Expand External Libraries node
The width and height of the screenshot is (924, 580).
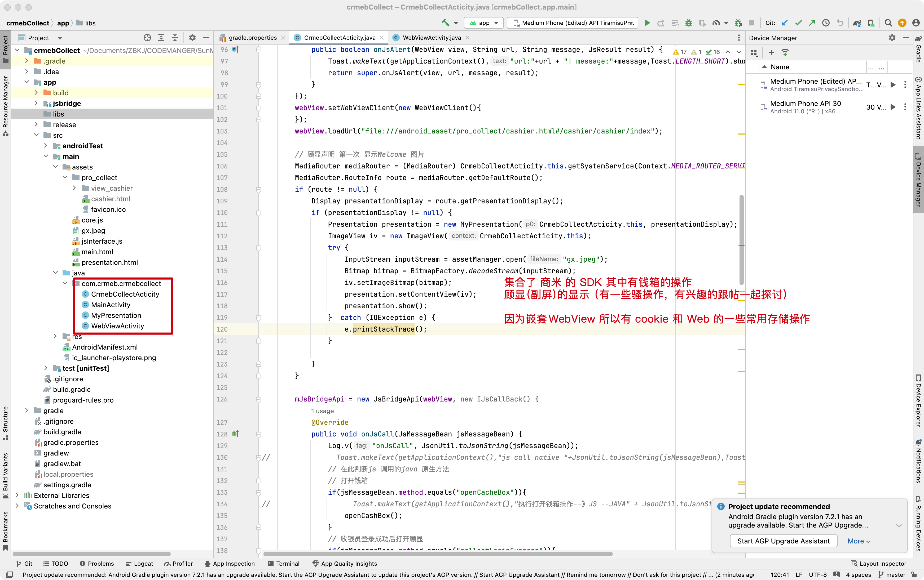point(17,495)
